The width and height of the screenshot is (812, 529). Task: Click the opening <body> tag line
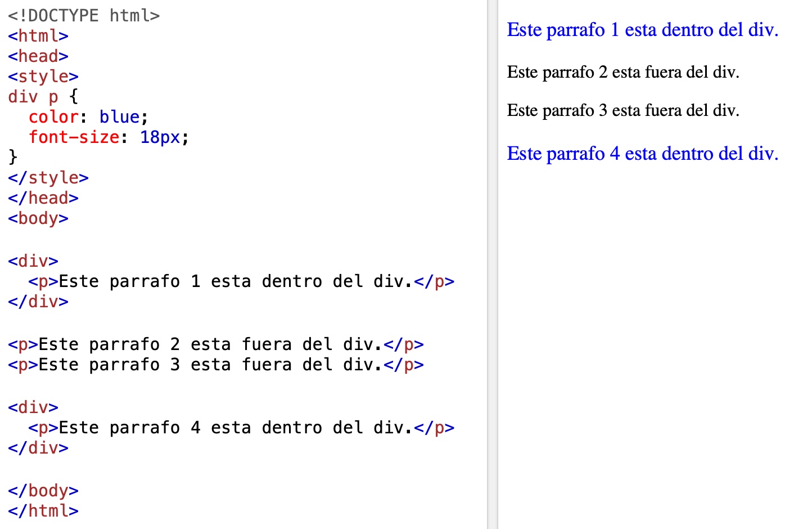pos(38,218)
